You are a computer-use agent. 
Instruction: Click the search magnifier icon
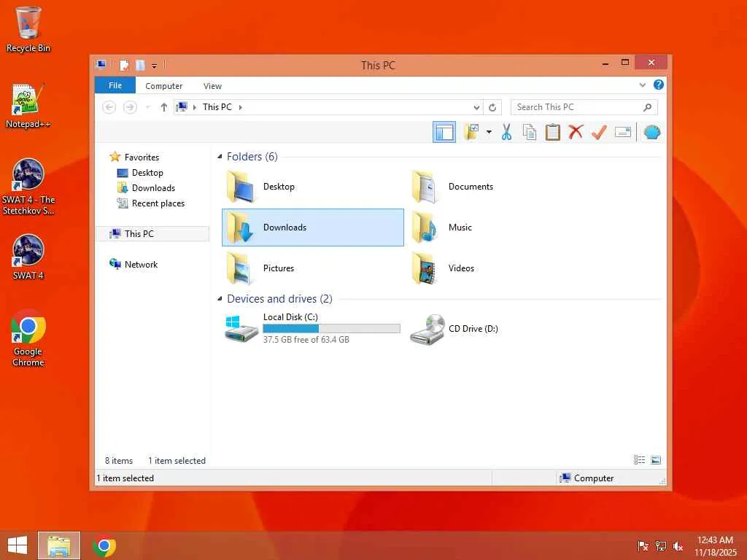click(647, 108)
